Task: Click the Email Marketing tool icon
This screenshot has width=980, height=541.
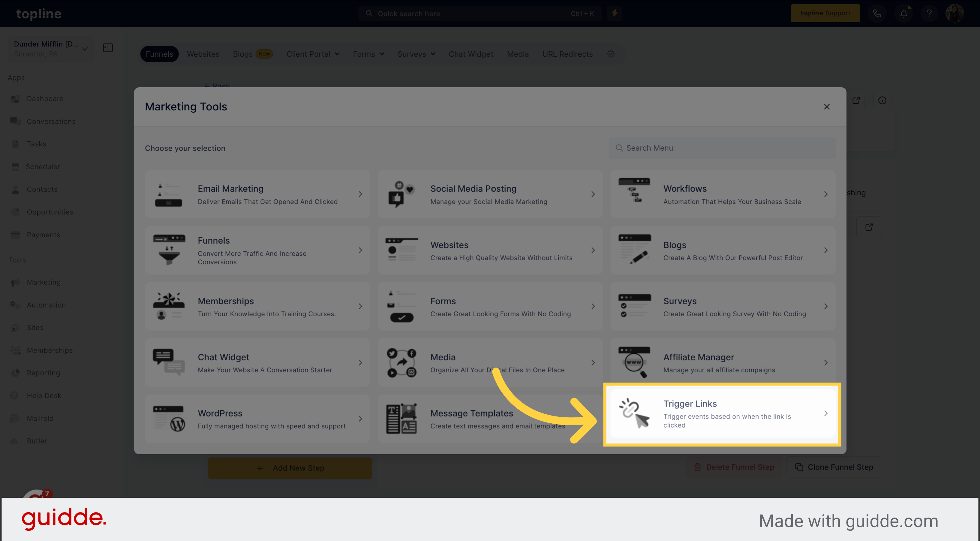Action: coord(169,194)
